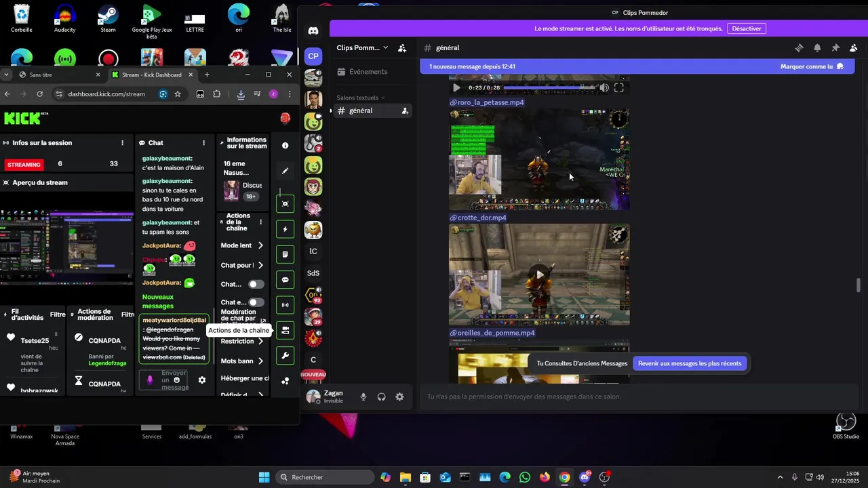The width and height of the screenshot is (868, 488).
Task: Deafen headphones in Discord user panel
Action: 382,397
